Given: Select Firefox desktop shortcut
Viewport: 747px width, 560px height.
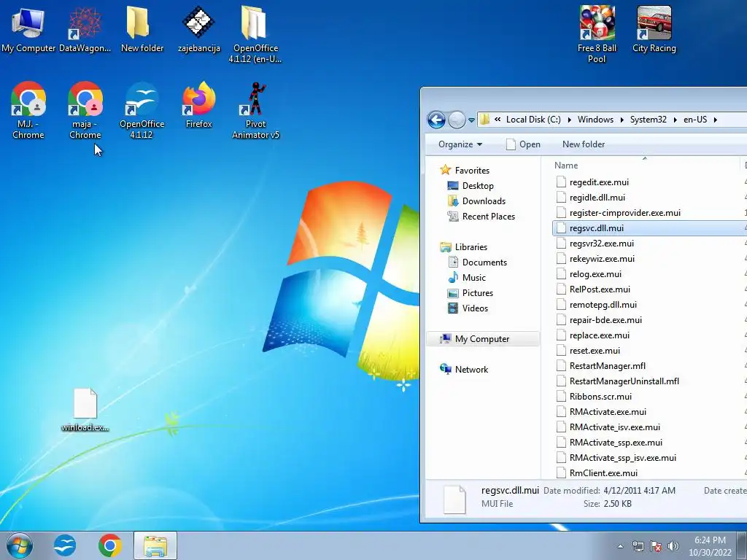Looking at the screenshot, I should click(x=198, y=105).
